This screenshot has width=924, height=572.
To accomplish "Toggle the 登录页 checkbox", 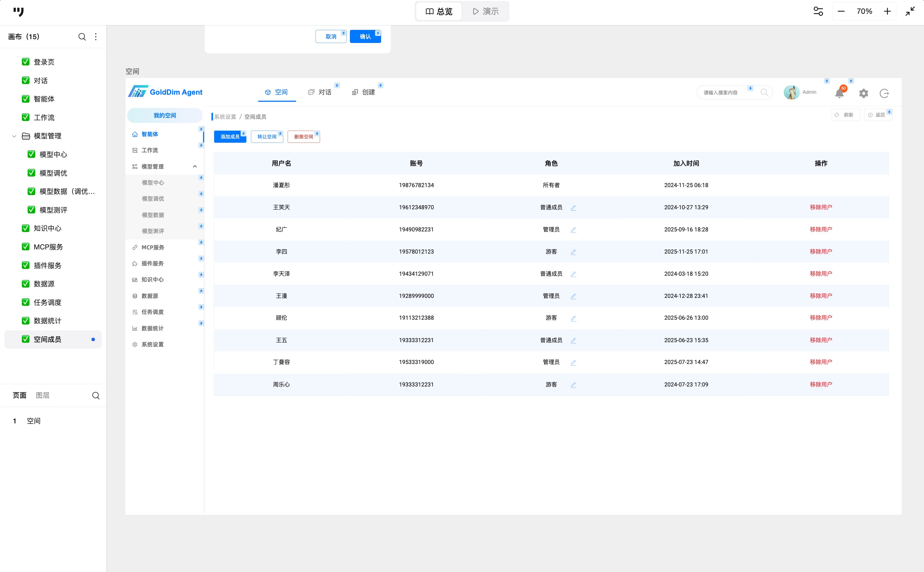I will (x=26, y=62).
